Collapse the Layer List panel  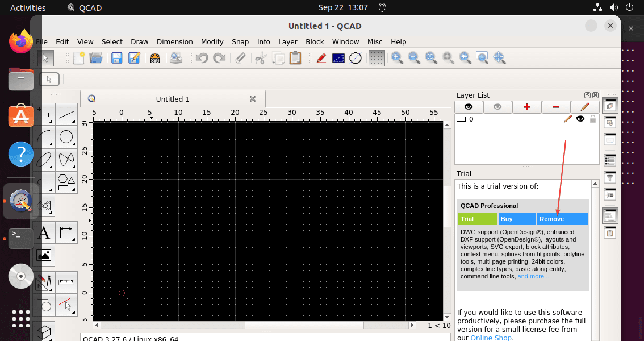click(587, 95)
